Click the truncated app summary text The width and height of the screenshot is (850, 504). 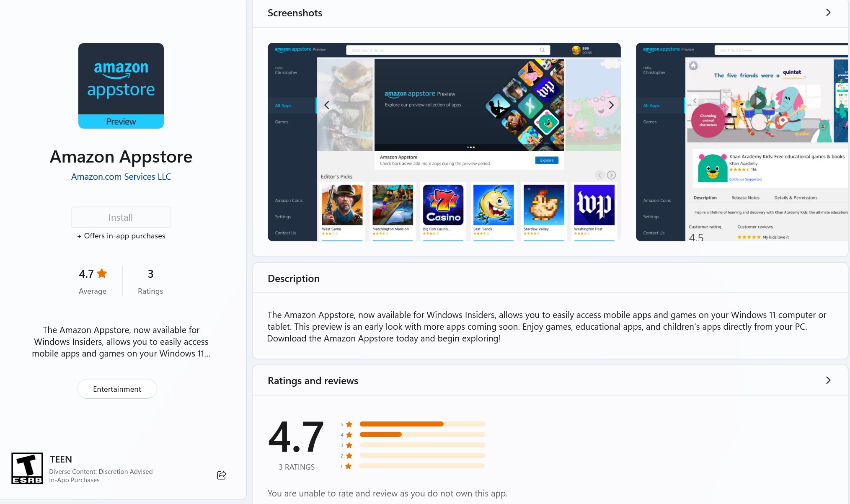click(x=121, y=342)
